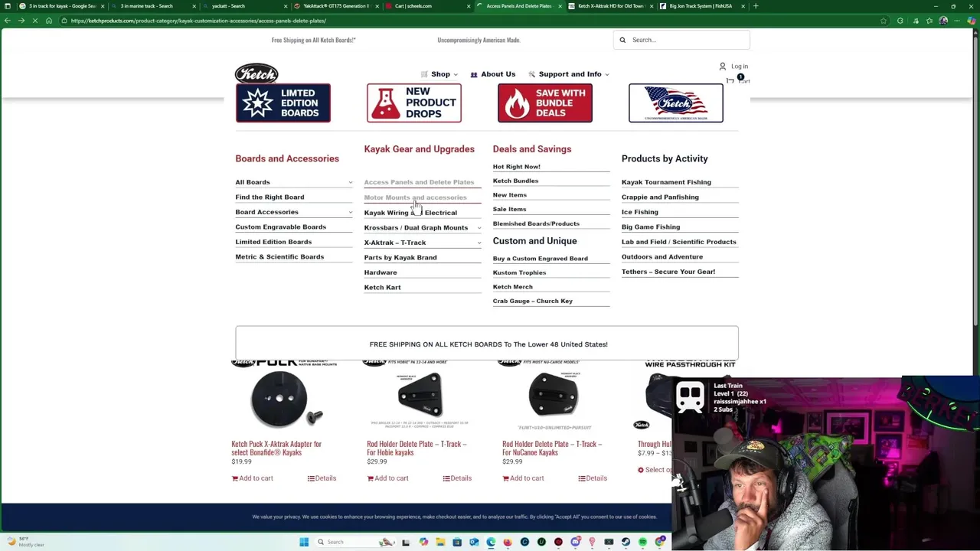The width and height of the screenshot is (980, 551).
Task: Open Access Panels and Delete Plates link
Action: pyautogui.click(x=419, y=182)
